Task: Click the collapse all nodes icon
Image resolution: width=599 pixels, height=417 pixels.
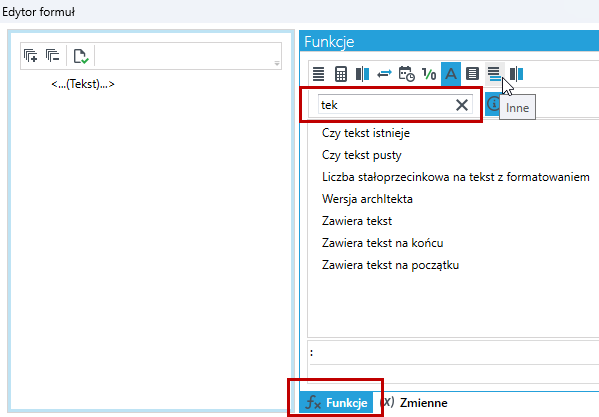Action: pos(53,56)
